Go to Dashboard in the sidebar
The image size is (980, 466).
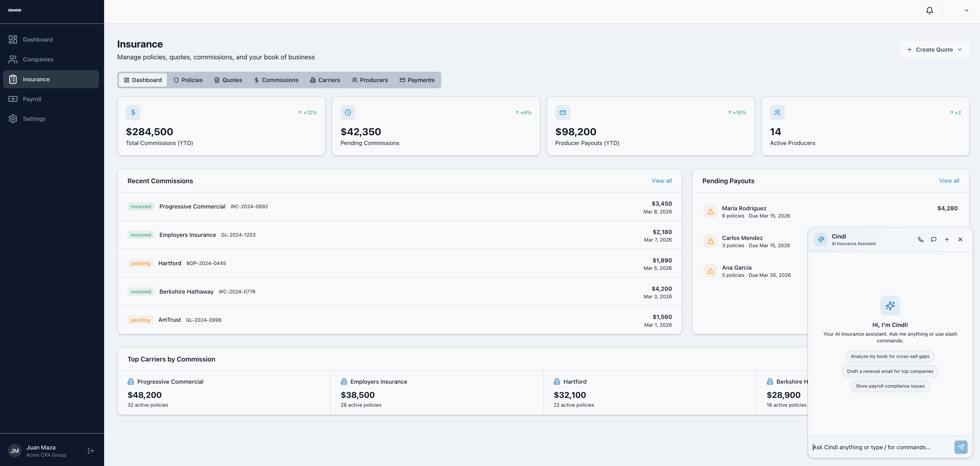[x=51, y=39]
